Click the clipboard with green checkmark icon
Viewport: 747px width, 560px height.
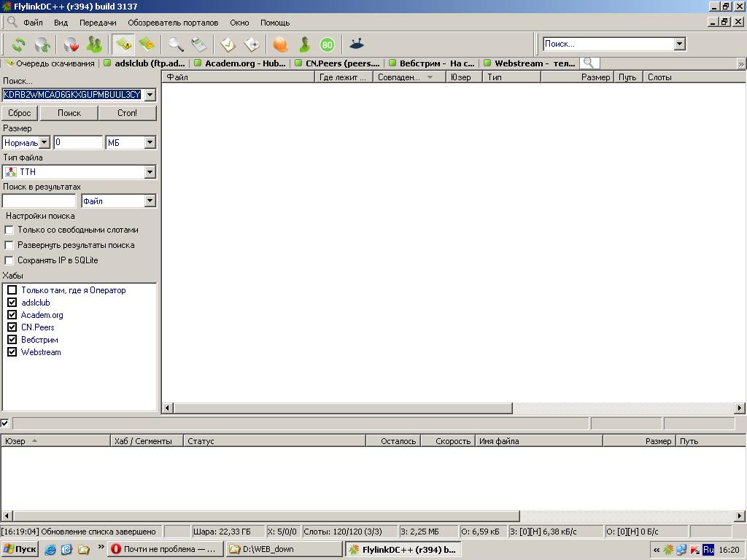click(x=228, y=44)
